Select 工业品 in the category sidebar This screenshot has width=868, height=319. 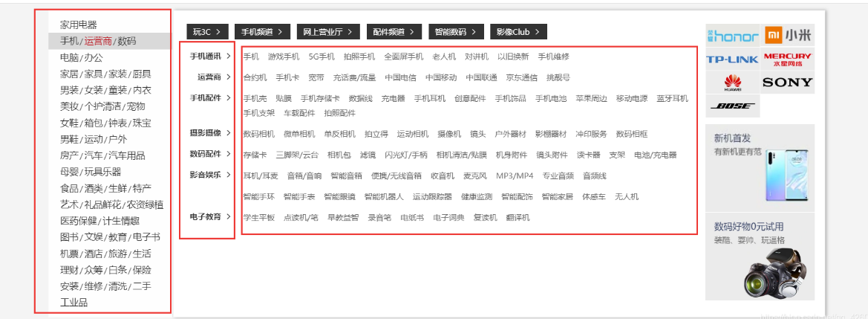(x=74, y=303)
